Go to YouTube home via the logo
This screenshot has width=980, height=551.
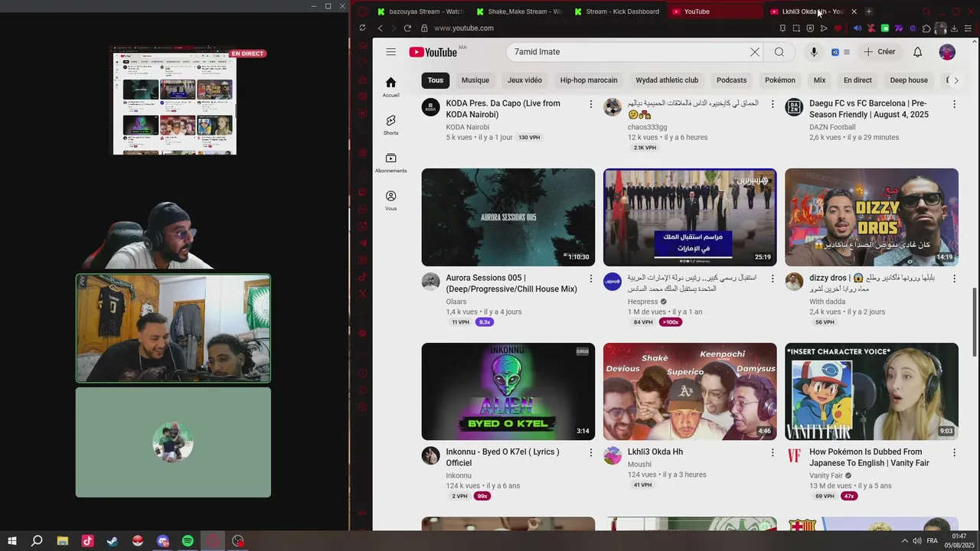pyautogui.click(x=433, y=52)
